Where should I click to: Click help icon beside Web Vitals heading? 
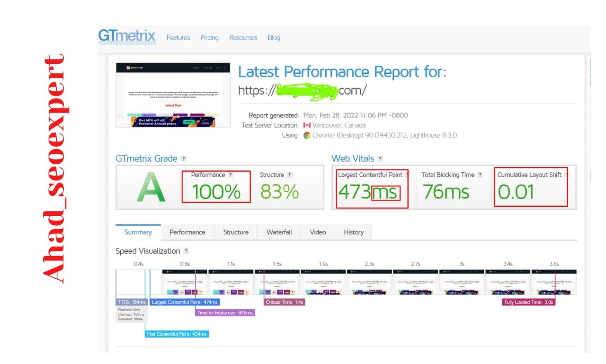click(380, 159)
